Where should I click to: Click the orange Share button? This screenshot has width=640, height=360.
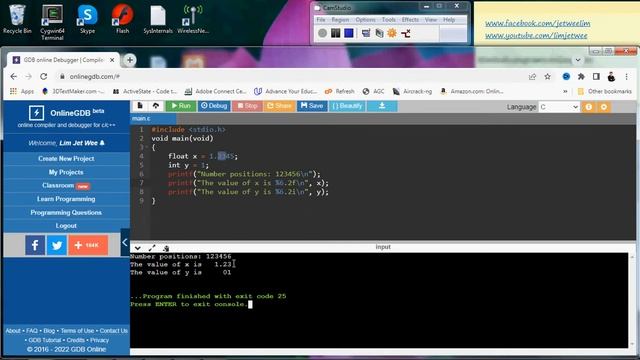[279, 106]
